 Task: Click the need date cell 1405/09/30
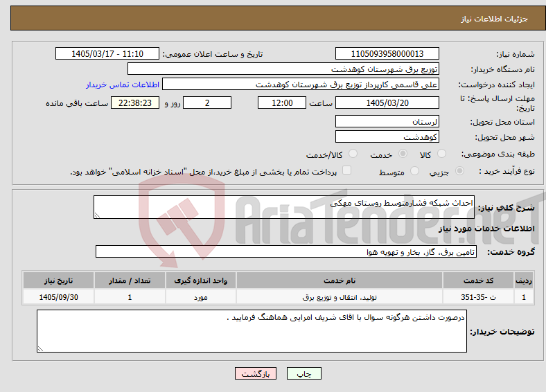tap(58, 297)
